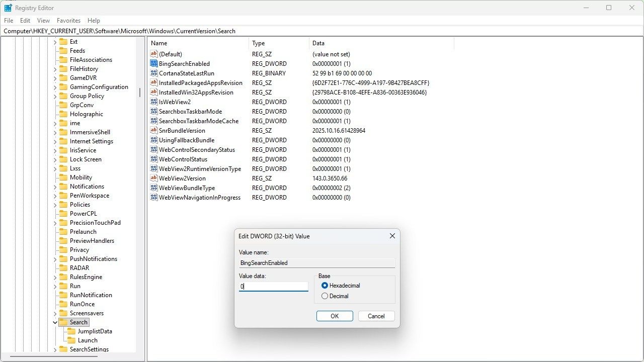Click the InstalledWin32AppsRevision string icon

pyautogui.click(x=154, y=93)
